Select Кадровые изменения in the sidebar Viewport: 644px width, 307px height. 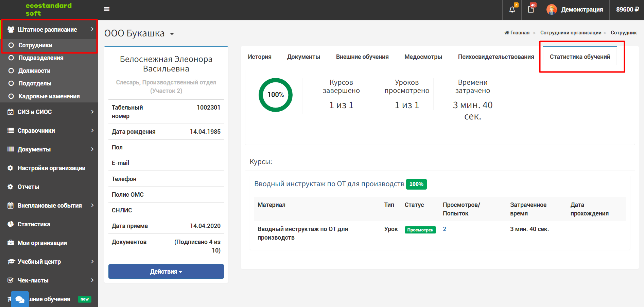(49, 96)
